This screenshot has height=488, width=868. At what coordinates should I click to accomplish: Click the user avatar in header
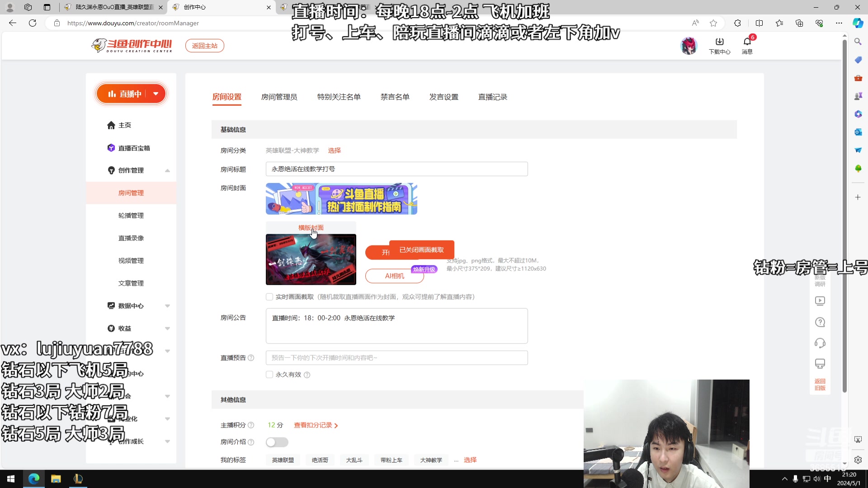[x=689, y=46]
